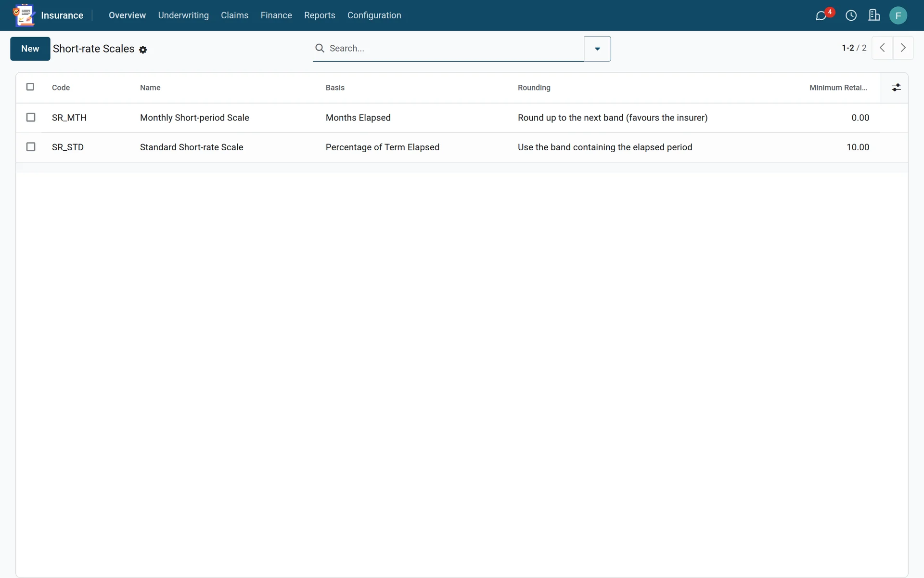This screenshot has height=578, width=924.
Task: Open the Overview menu
Action: click(127, 15)
